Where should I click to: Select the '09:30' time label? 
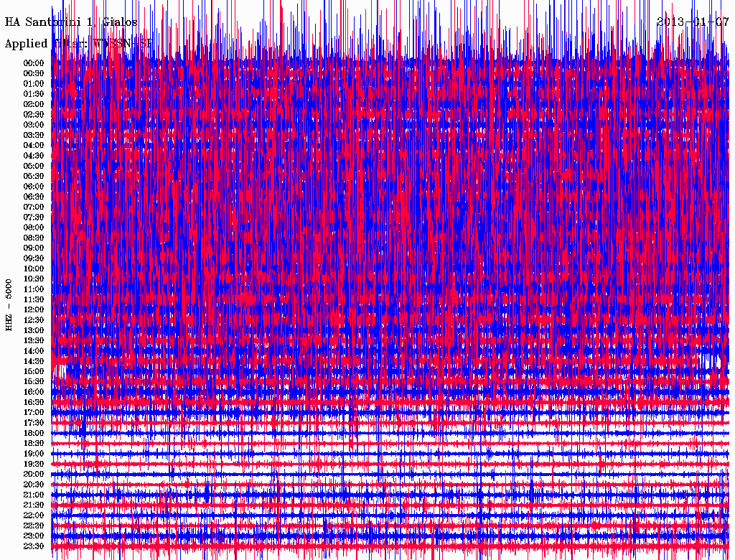[x=34, y=258]
